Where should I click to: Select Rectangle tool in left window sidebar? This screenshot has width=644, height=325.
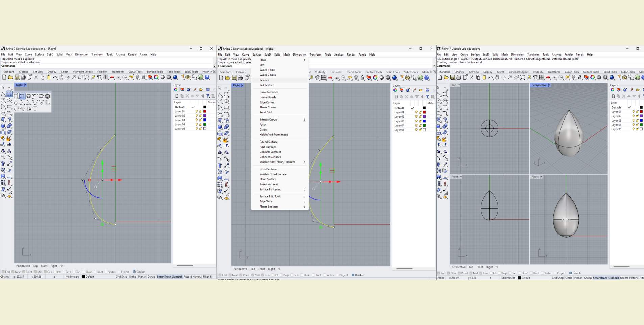click(9, 107)
